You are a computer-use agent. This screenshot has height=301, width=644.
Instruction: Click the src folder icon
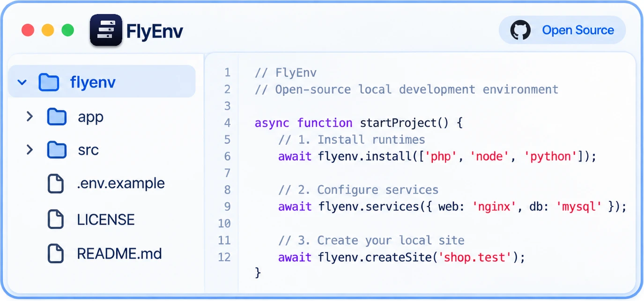coord(57,150)
